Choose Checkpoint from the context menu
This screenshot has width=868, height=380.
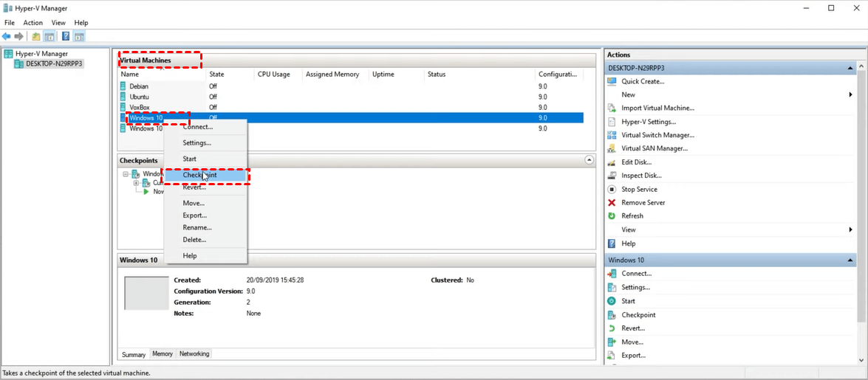click(x=200, y=175)
